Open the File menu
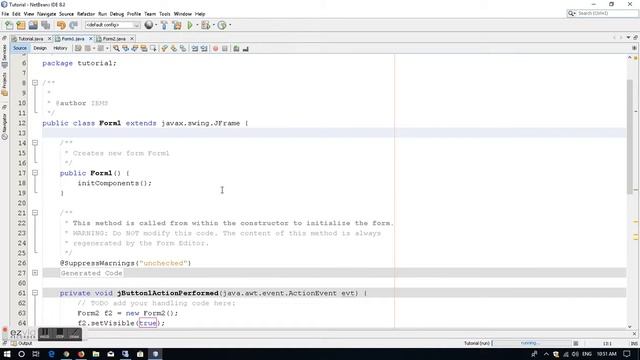 click(5, 14)
